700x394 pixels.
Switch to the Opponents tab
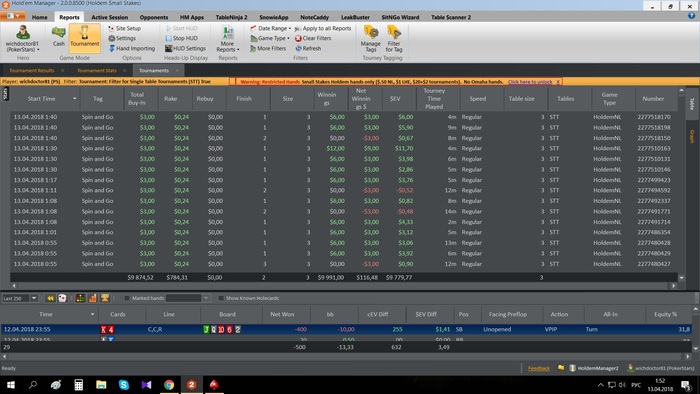[x=154, y=17]
